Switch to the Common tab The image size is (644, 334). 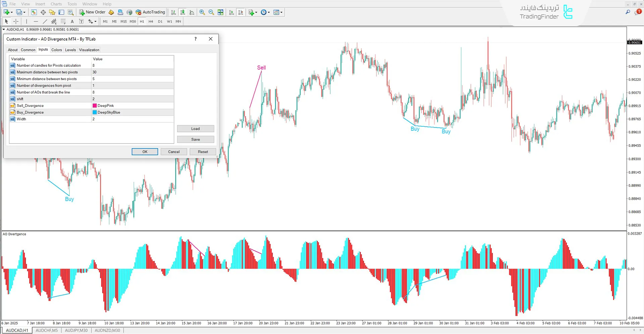[28, 50]
